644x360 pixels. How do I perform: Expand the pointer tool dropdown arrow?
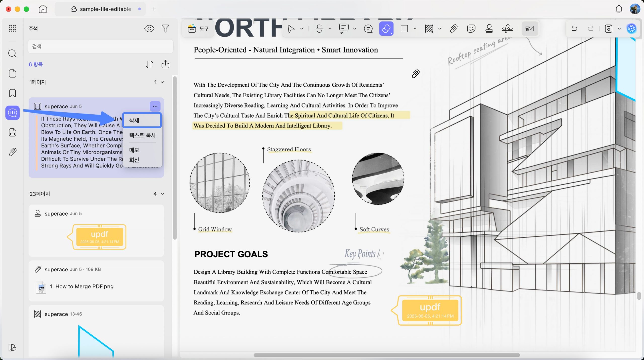pyautogui.click(x=302, y=29)
